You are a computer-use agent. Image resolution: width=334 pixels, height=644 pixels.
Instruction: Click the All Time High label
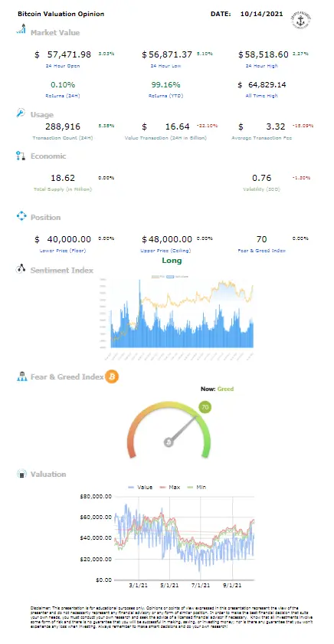(263, 96)
